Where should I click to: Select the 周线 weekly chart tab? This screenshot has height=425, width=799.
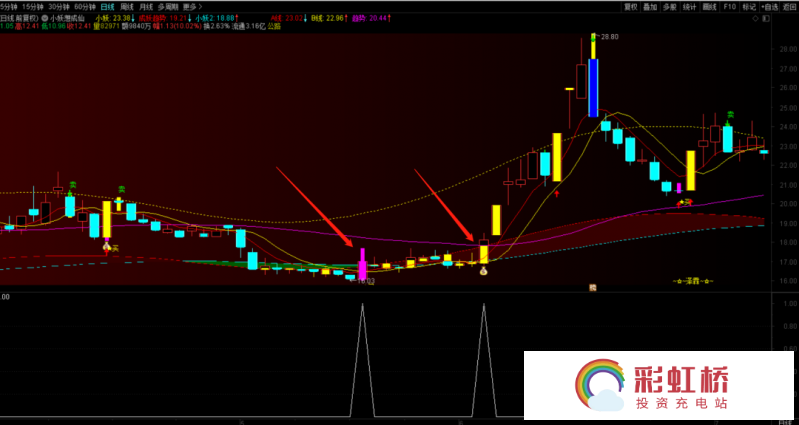pos(127,7)
